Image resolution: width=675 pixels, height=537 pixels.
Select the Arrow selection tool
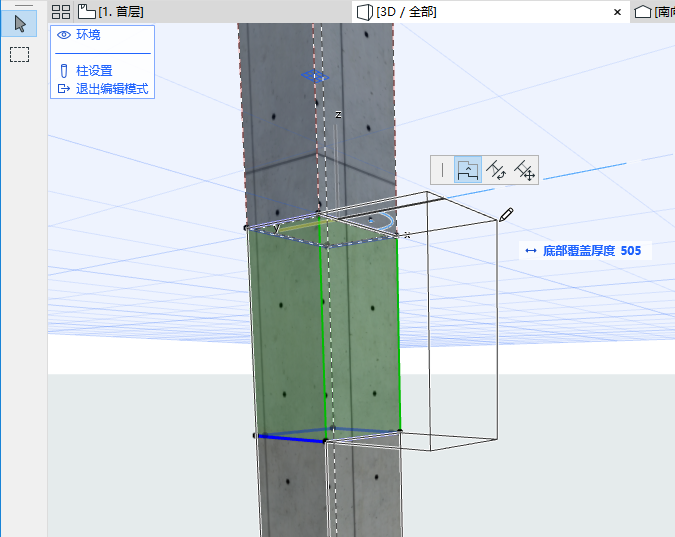pyautogui.click(x=19, y=24)
